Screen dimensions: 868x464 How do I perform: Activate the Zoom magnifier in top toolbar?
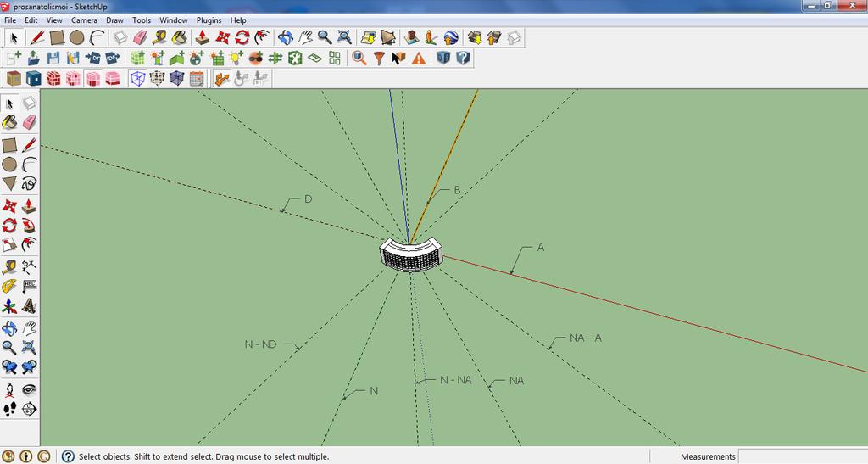pyautogui.click(x=325, y=37)
